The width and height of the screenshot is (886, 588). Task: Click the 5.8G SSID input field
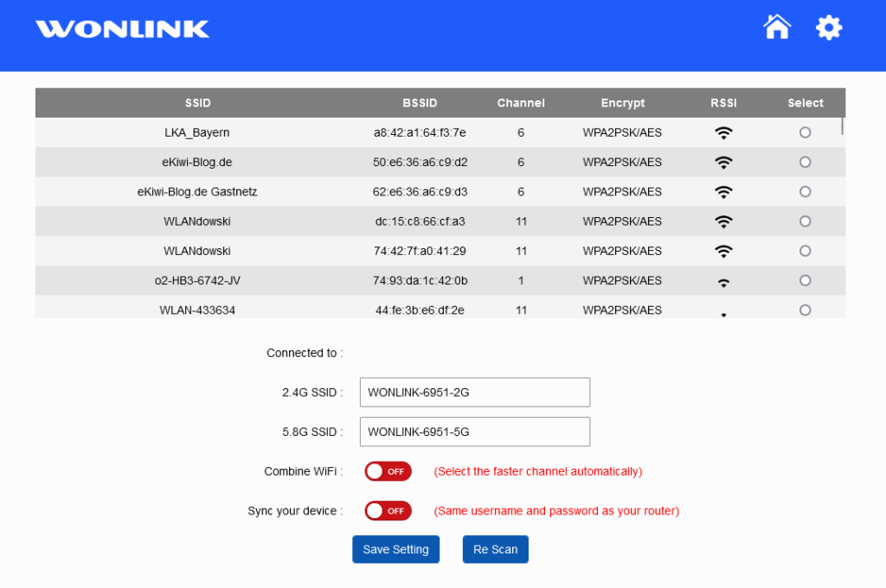(x=474, y=431)
